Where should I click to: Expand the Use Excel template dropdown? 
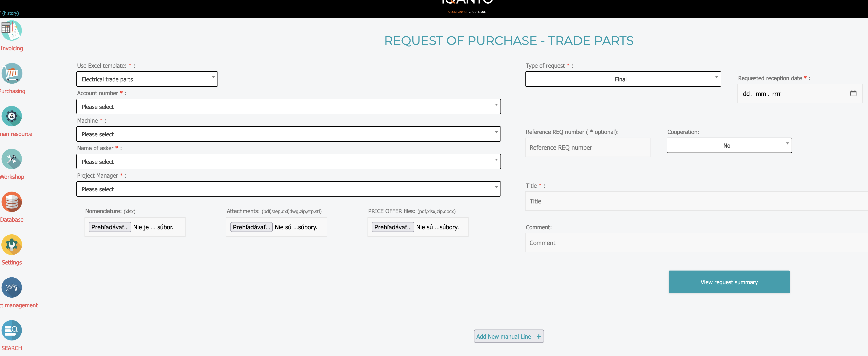click(147, 79)
